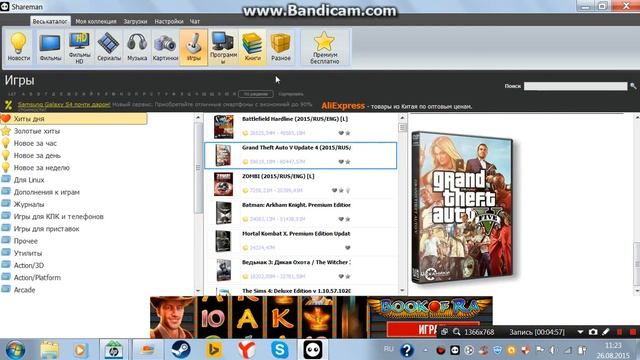Toggle the heart on Ведьмак 3 row
This screenshot has width=640, height=360.
pos(341,276)
